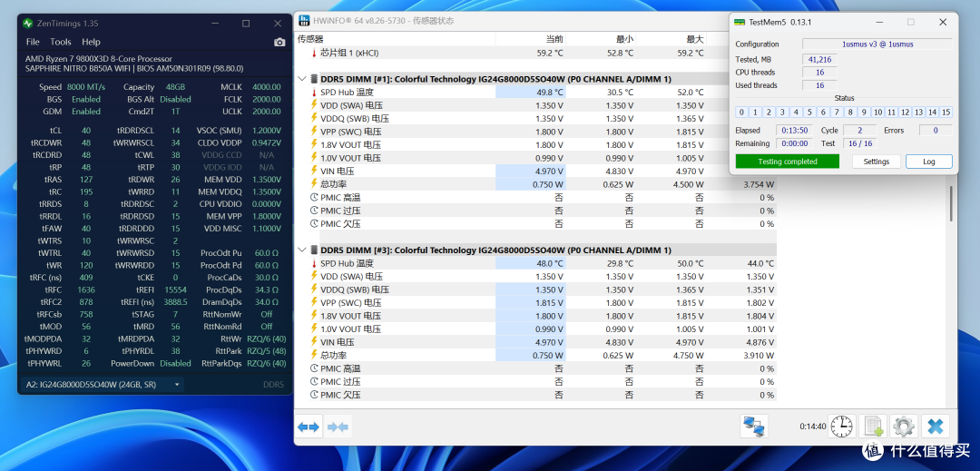Click clock icon of DIMM [#3] PMIC 欠压
The image size is (980, 471).
(x=314, y=395)
